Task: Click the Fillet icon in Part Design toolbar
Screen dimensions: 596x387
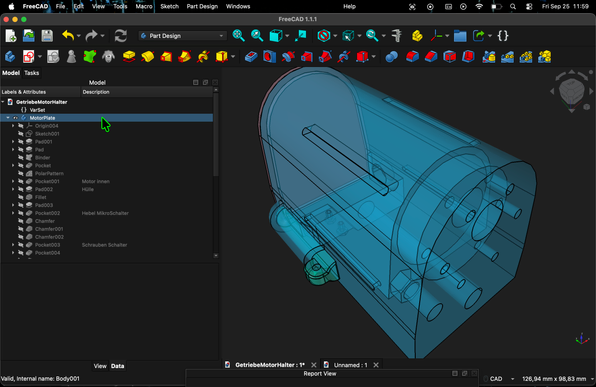Action: pos(412,57)
